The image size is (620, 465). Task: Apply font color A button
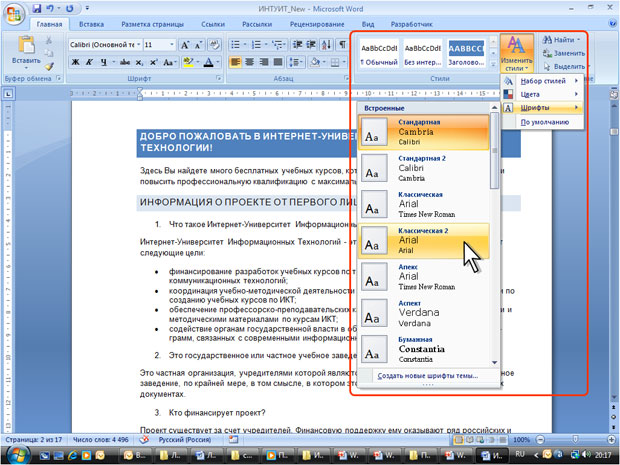click(208, 62)
